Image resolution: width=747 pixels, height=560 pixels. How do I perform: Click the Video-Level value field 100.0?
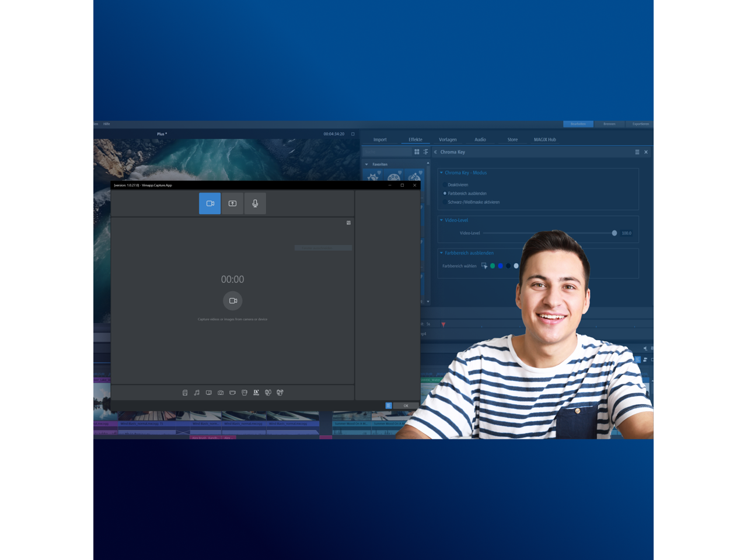pyautogui.click(x=627, y=233)
